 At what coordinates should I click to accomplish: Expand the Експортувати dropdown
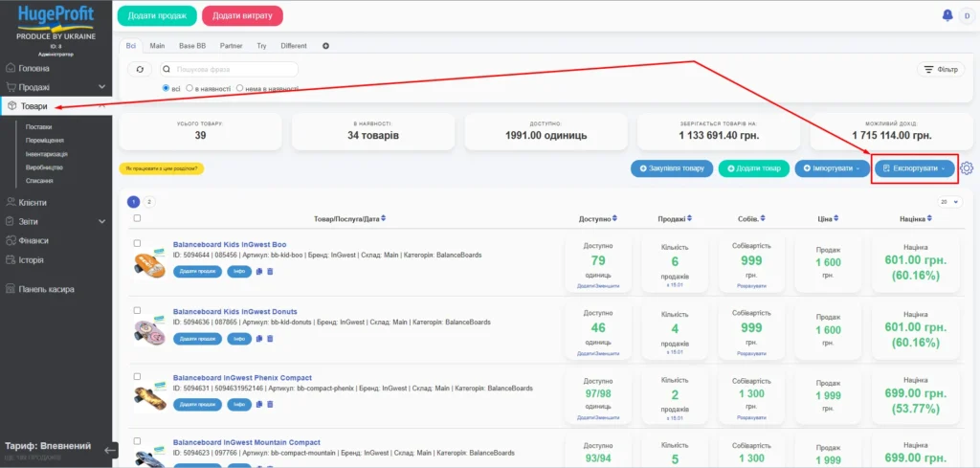pos(917,168)
